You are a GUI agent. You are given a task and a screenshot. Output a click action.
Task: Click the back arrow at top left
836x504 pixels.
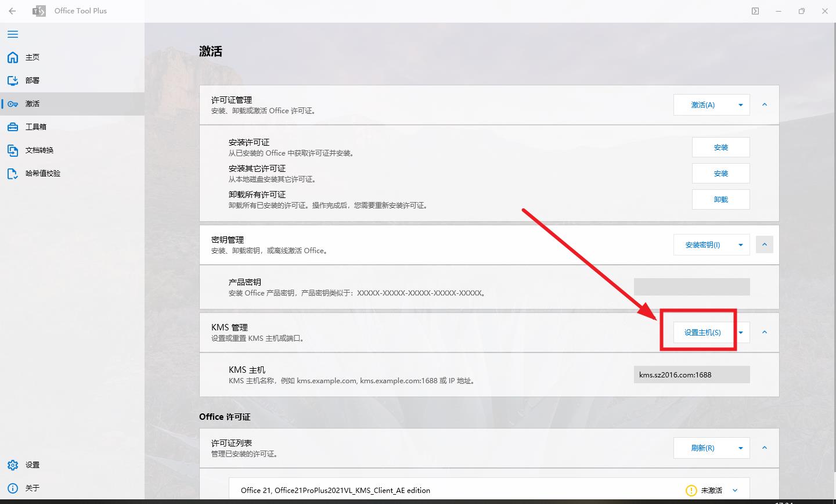pos(12,10)
